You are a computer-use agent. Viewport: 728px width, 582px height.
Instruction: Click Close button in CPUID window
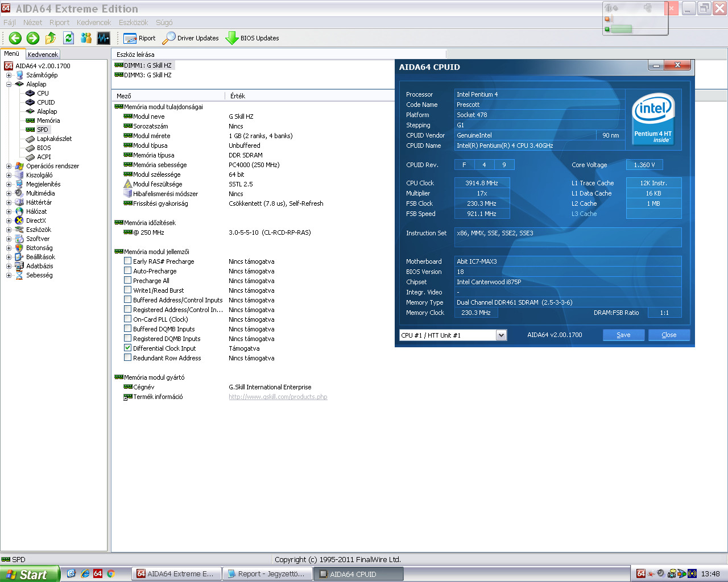click(669, 335)
